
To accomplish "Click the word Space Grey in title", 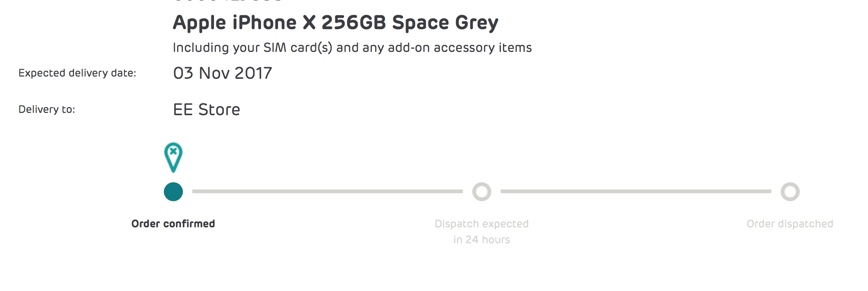I will click(445, 23).
